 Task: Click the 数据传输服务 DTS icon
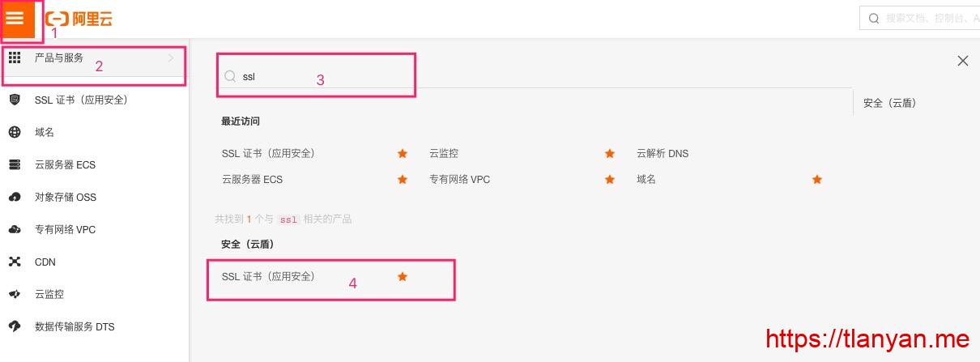[15, 326]
